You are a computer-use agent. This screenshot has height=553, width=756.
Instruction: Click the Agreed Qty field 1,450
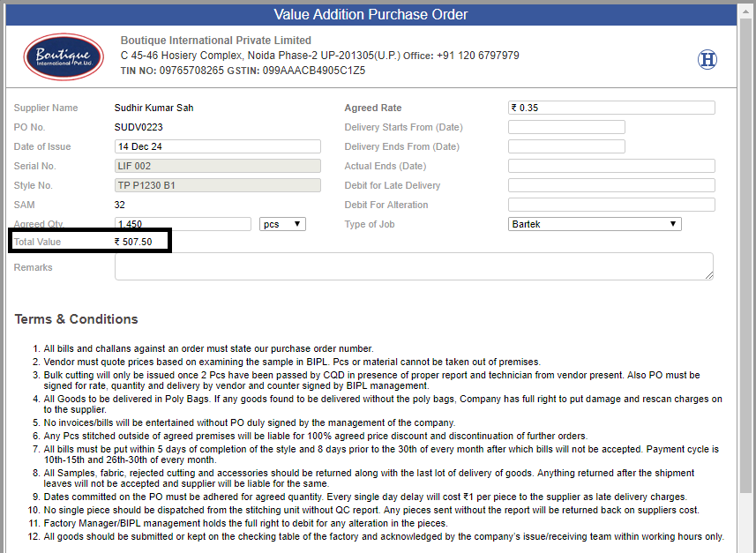pos(183,224)
